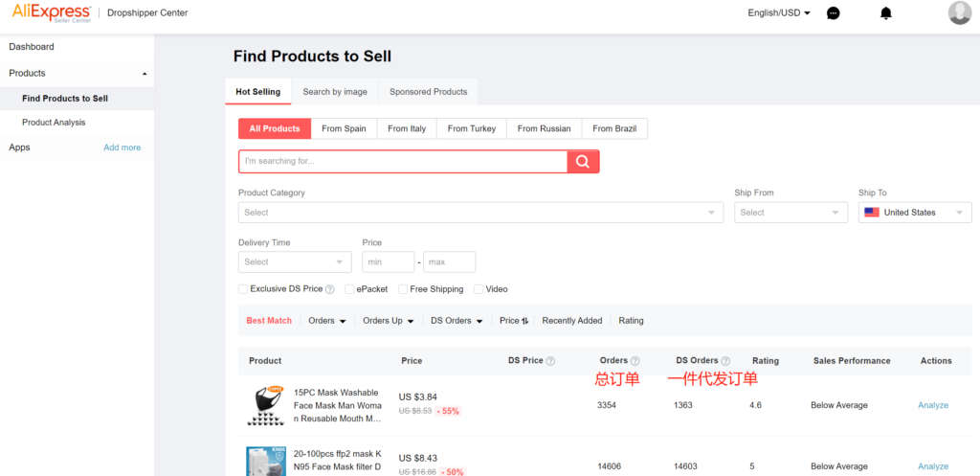Open the Ship From dropdown
The width and height of the screenshot is (980, 476).
[791, 213]
